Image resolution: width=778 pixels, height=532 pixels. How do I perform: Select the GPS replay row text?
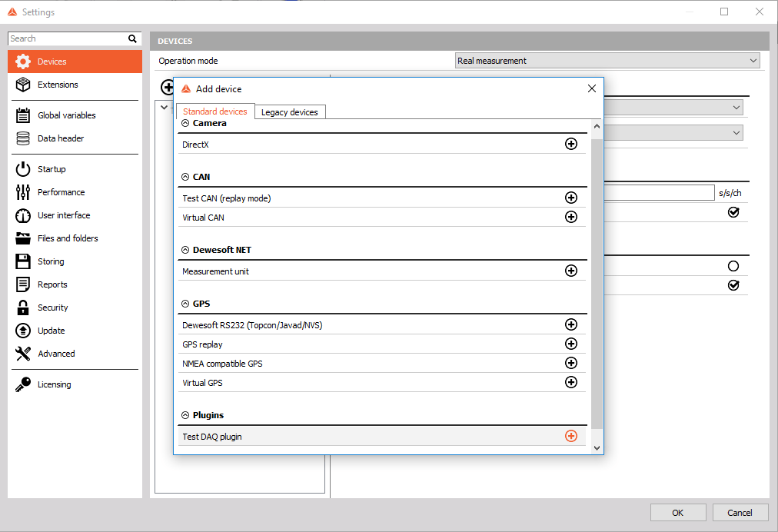202,344
